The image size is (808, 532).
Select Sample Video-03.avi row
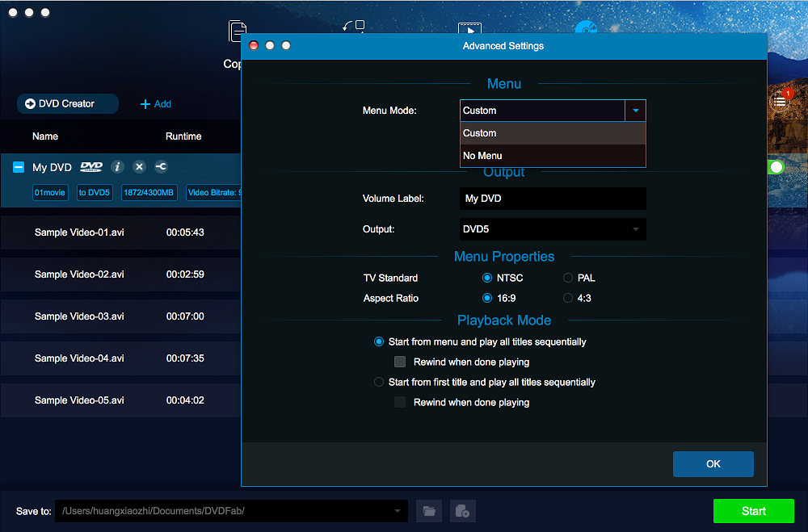coord(120,316)
